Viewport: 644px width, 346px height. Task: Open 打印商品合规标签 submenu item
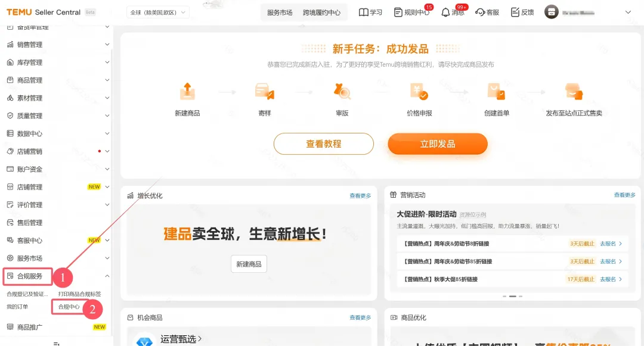[80, 294]
